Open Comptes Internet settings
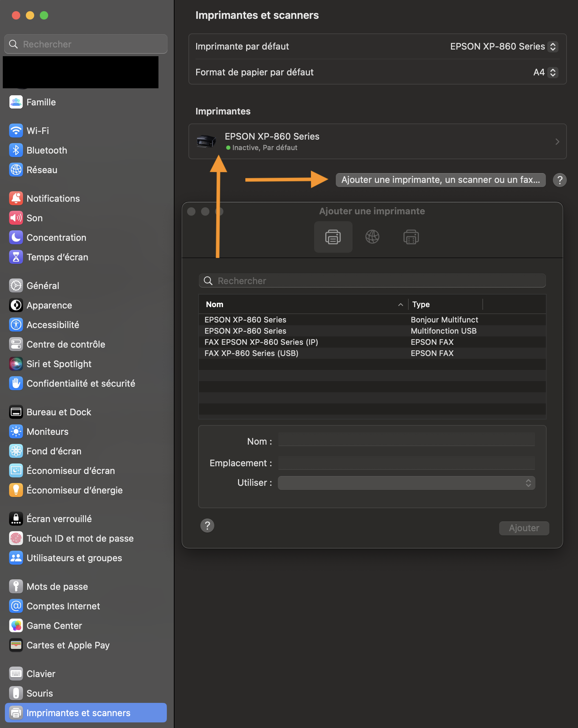Screen dimensions: 578x728 pyautogui.click(x=86, y=606)
